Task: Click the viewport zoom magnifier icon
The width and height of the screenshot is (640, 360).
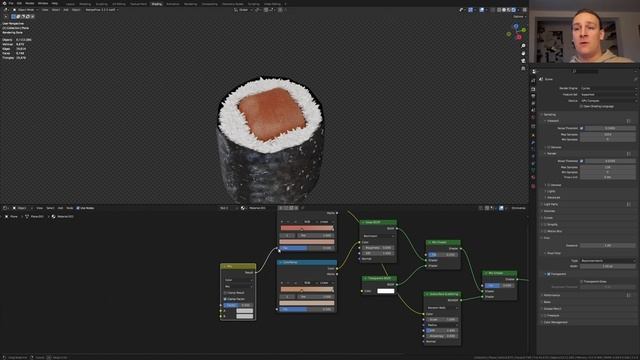Action: (523, 46)
